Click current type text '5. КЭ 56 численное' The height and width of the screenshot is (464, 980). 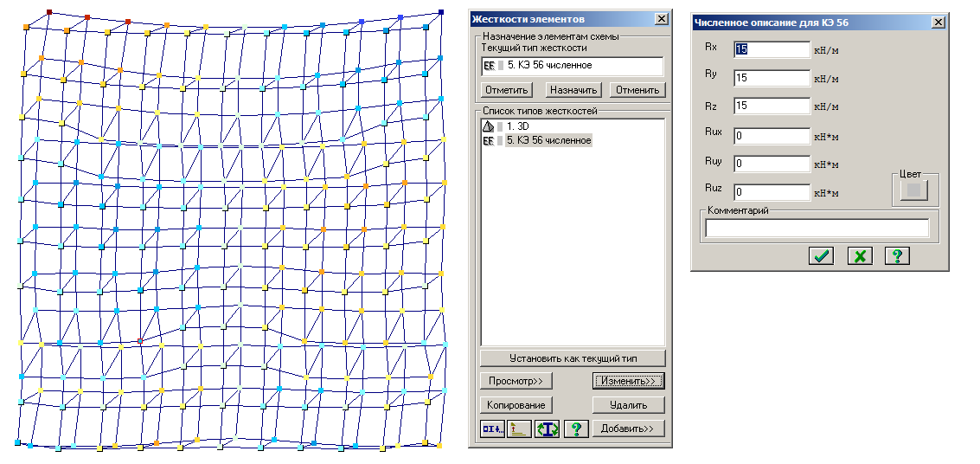coord(548,65)
